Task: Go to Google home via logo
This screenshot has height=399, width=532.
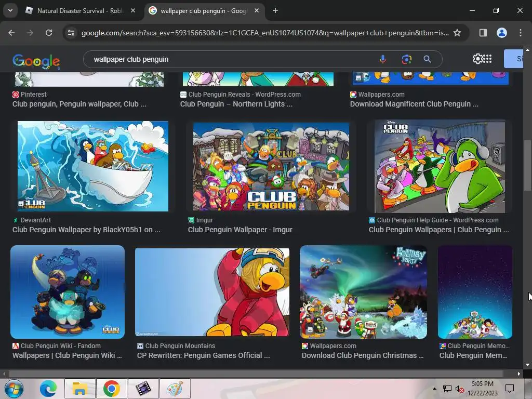Action: (36, 61)
